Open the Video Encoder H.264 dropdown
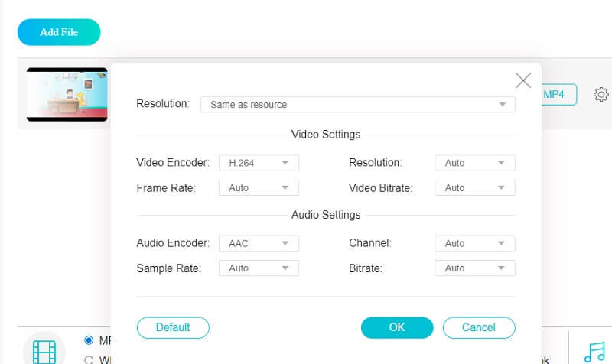Image resolution: width=612 pixels, height=364 pixels. [x=259, y=163]
